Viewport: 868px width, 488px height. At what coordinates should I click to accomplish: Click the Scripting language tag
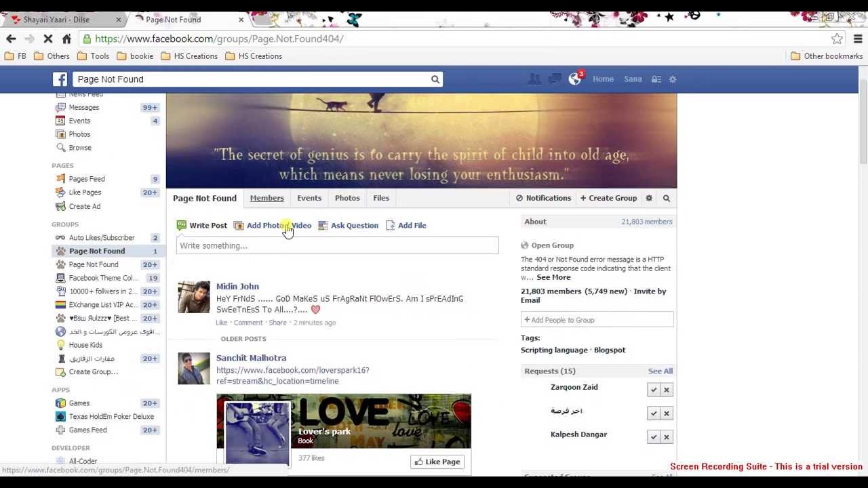(554, 350)
